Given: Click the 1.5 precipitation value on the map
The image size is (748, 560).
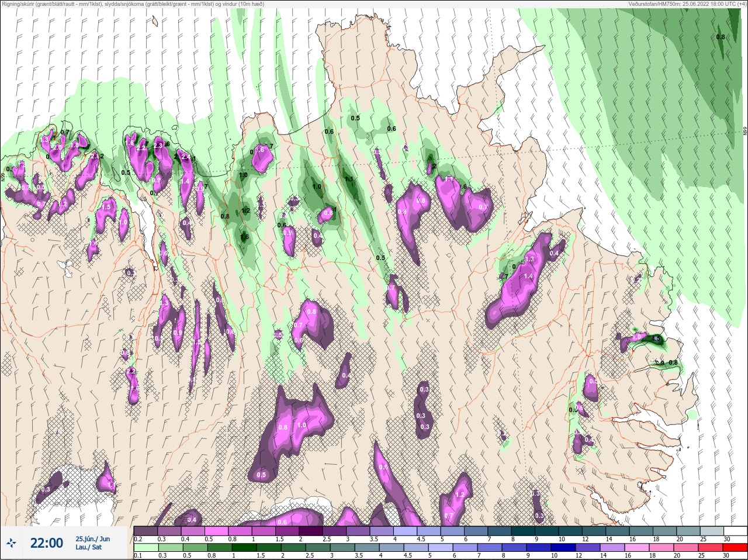Looking at the screenshot, I should [x=106, y=207].
